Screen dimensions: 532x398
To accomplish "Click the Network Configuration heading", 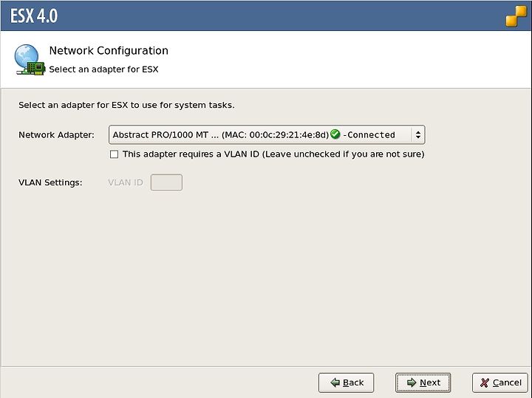I will [x=109, y=50].
